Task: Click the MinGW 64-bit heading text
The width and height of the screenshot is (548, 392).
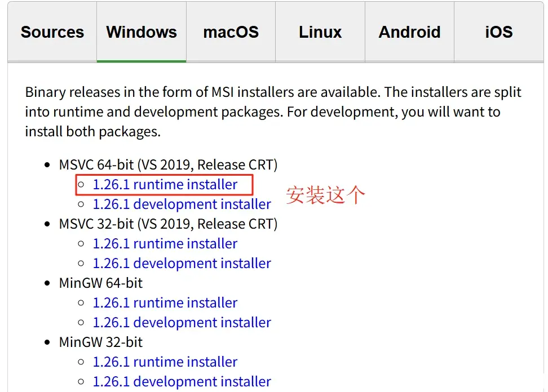Action: click(101, 283)
